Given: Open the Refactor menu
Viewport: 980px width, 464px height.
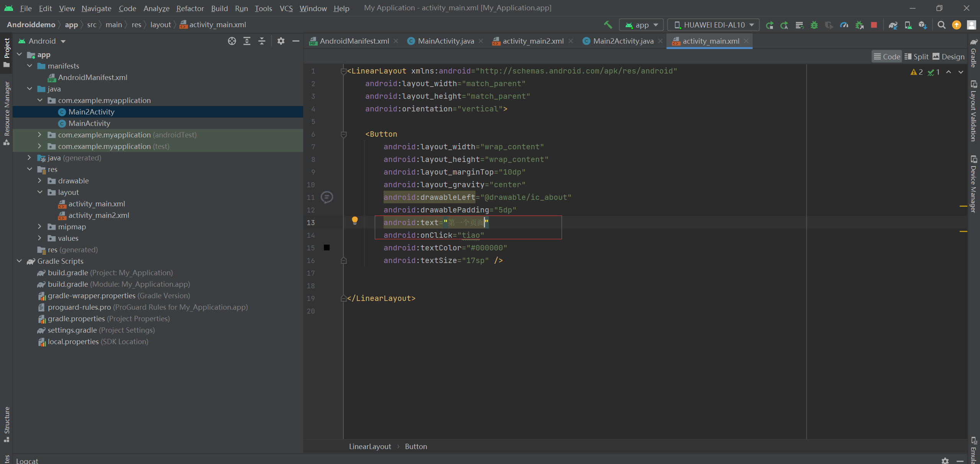Looking at the screenshot, I should click(x=190, y=8).
